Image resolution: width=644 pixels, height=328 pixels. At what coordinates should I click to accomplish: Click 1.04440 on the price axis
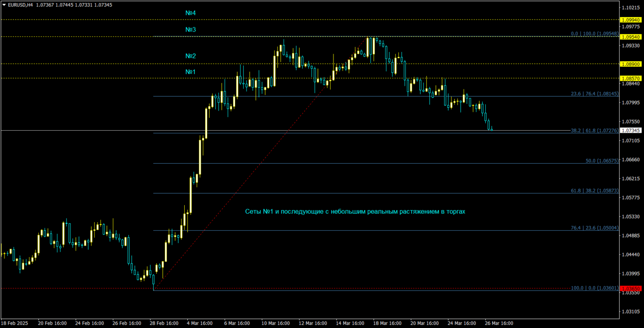coord(631,255)
